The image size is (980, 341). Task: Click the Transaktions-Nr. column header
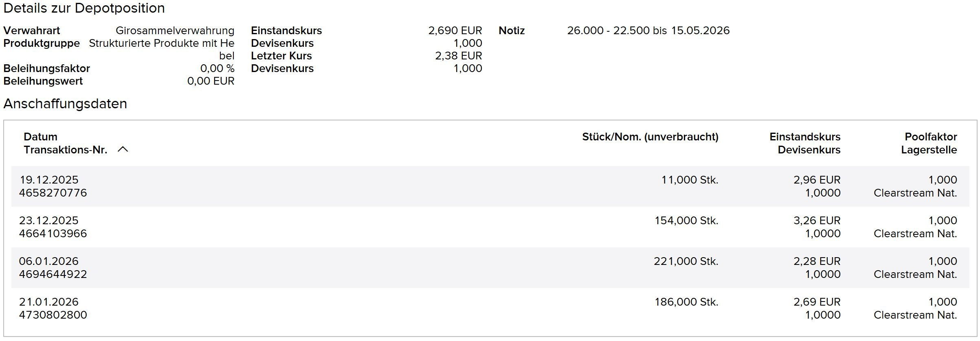[65, 150]
